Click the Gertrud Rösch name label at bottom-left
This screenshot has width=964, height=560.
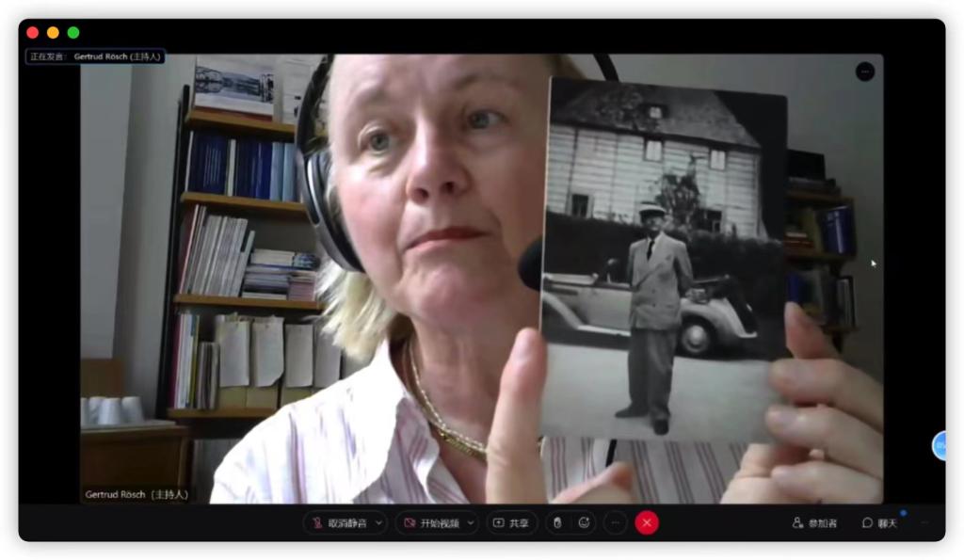[137, 494]
